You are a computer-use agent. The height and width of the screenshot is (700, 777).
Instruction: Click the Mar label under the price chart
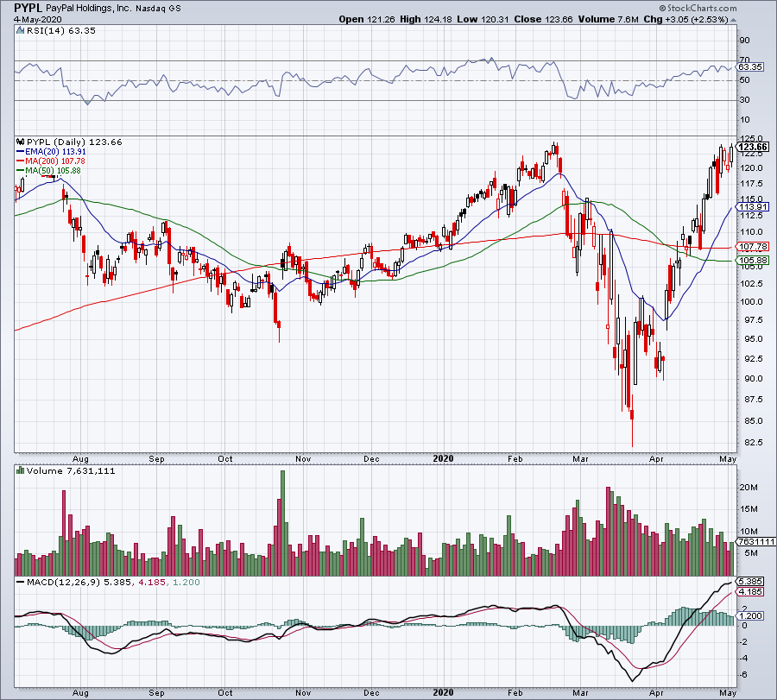[x=581, y=458]
